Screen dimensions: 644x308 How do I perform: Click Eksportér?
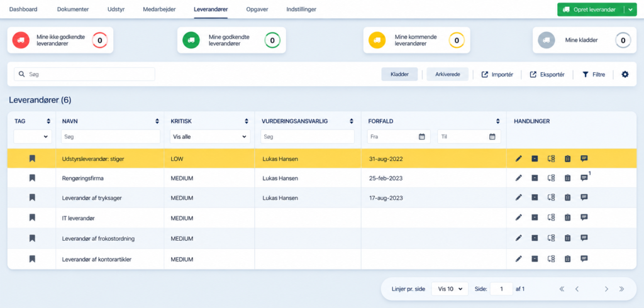(547, 74)
